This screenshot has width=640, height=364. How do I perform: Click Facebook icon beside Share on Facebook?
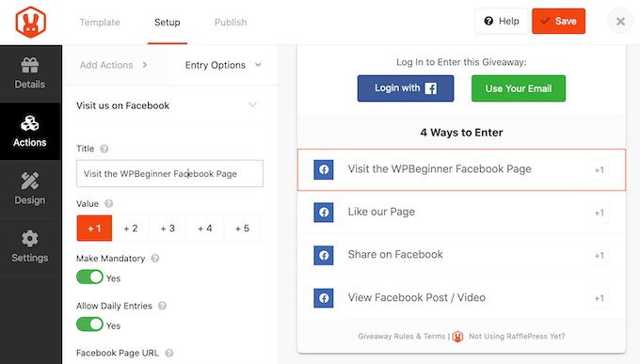(x=324, y=256)
